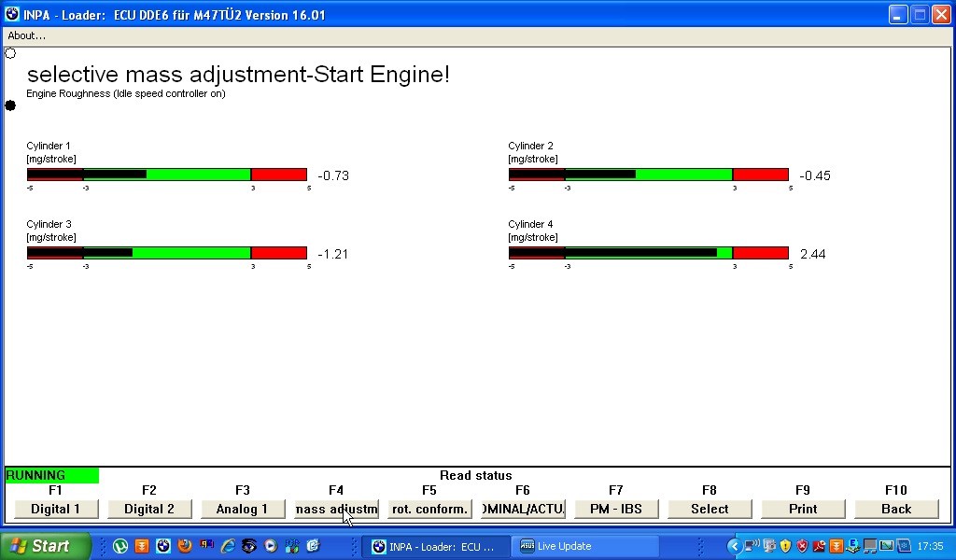Viewport: 956px width, 560px height.
Task: Select the empty white circle indicator
Action: click(x=11, y=53)
